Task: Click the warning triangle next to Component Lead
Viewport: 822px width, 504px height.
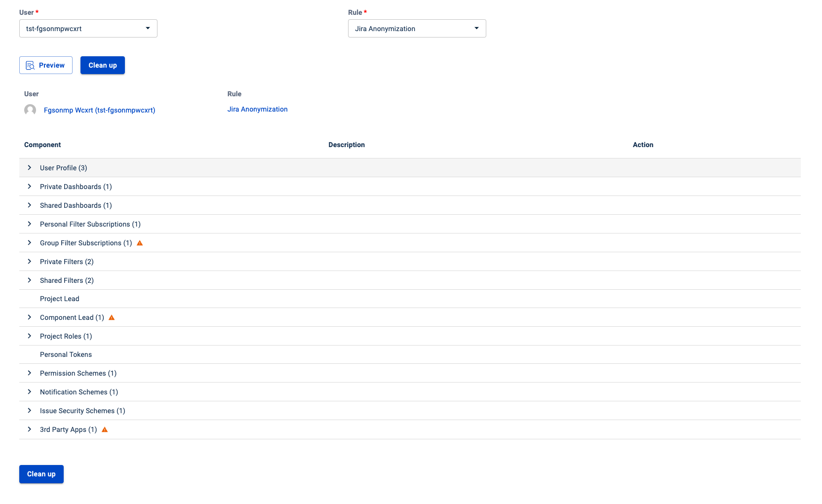Action: click(x=112, y=317)
